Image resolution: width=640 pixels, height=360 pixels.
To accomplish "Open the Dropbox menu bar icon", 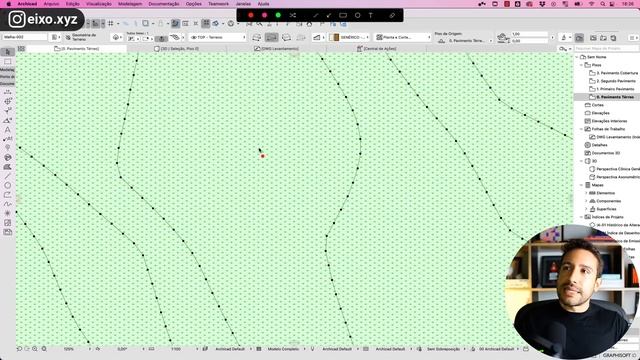I will 542,4.
